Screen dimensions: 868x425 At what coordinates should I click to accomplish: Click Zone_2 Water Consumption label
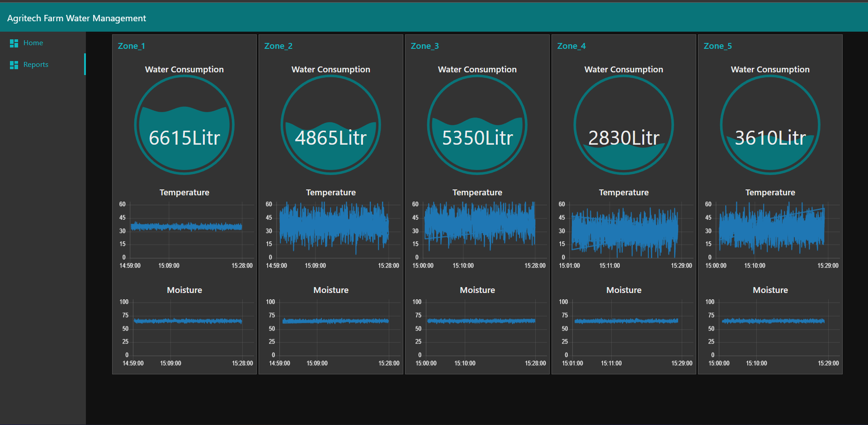[331, 70]
